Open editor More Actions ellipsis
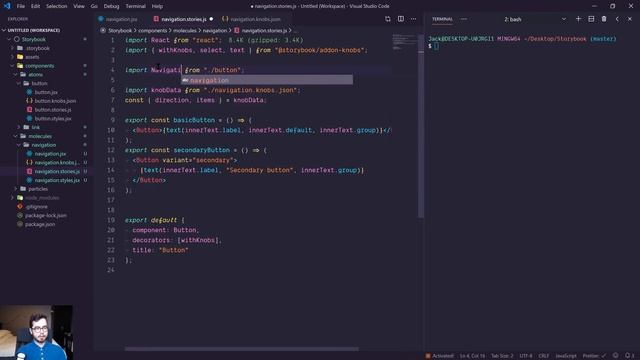This screenshot has height=360, width=640. pos(413,19)
